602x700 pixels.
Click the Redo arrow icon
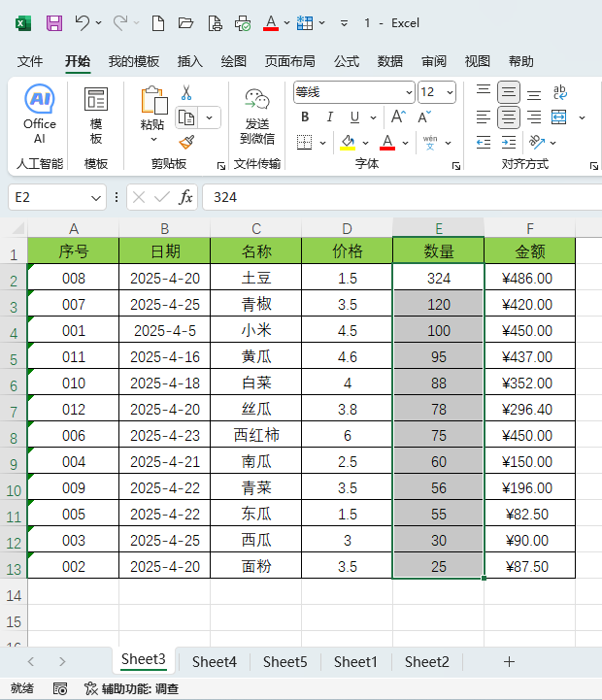[x=120, y=22]
